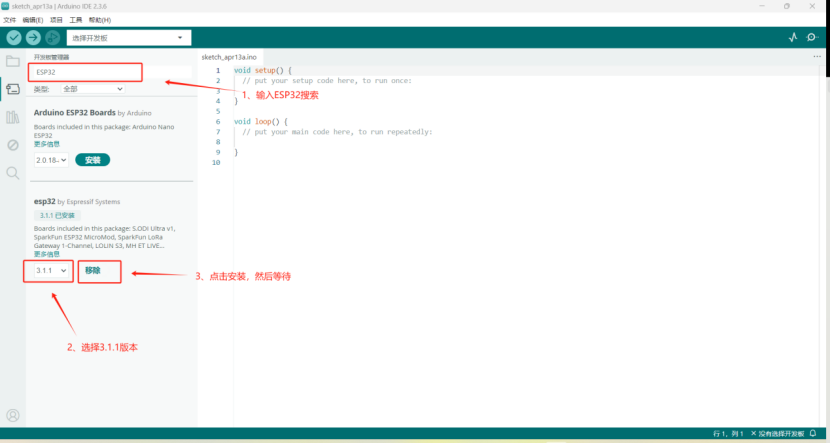Click the void setup() code line
This screenshot has width=831, height=443.
pos(263,70)
